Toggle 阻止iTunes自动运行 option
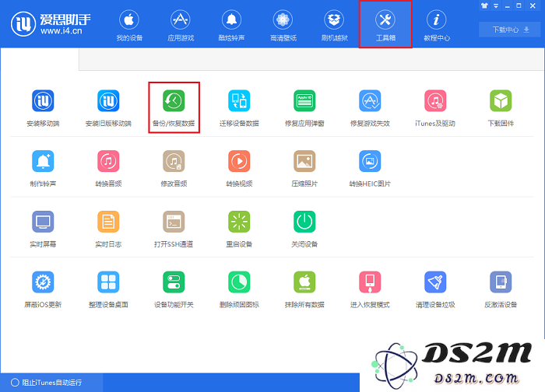 point(47,383)
